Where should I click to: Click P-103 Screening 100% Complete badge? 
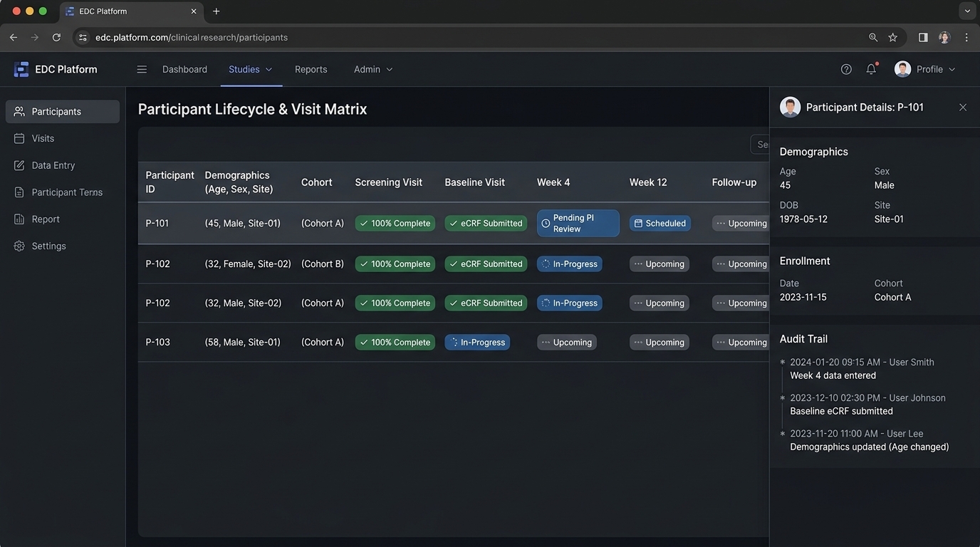coord(395,342)
